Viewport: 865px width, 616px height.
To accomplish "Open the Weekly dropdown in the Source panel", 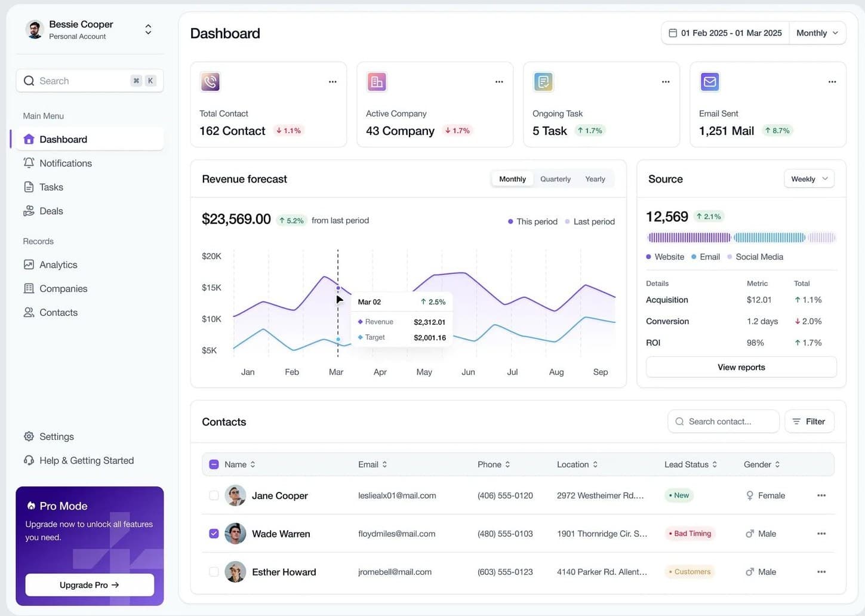I will click(809, 178).
